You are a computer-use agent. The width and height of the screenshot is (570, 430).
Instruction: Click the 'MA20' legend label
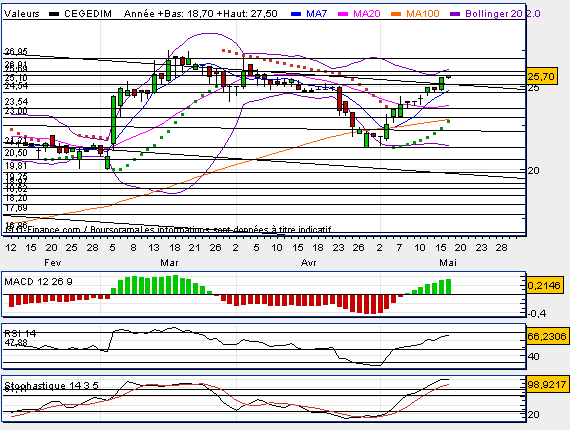pyautogui.click(x=367, y=14)
